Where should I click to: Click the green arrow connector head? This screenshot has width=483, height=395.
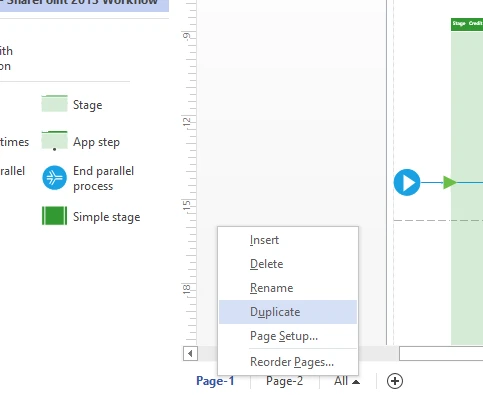pos(450,182)
